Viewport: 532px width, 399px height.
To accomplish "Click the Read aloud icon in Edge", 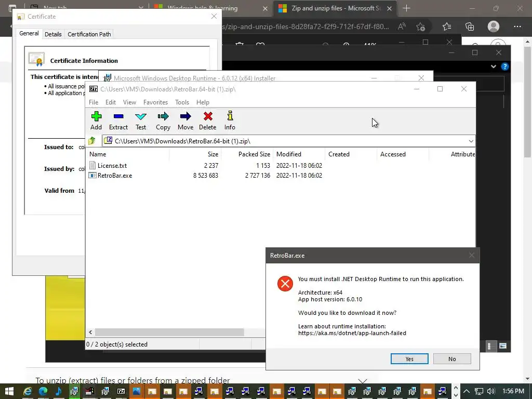I will tap(402, 26).
